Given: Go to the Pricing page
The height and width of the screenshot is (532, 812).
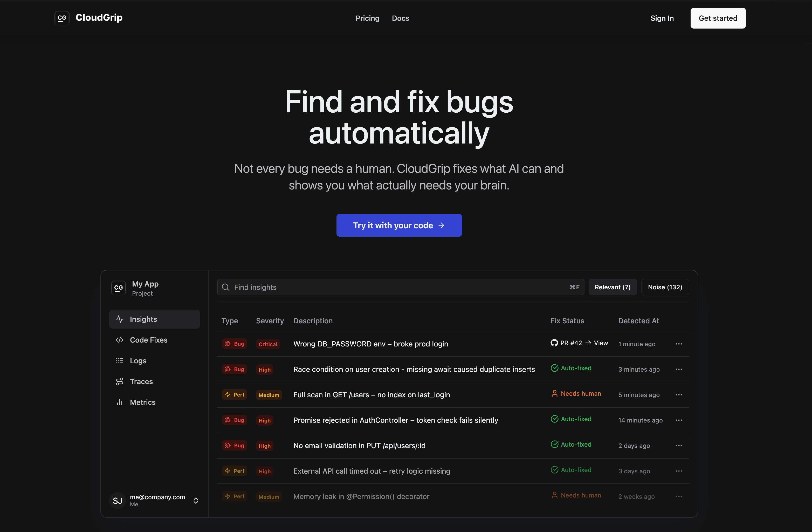Looking at the screenshot, I should click(x=367, y=18).
